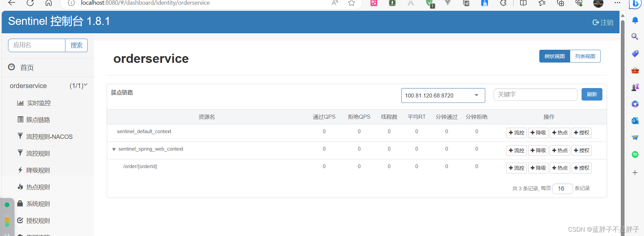644x236 pixels.
Task: Click the Sentinel 控制台 1.8.1 title
Action: click(x=59, y=21)
